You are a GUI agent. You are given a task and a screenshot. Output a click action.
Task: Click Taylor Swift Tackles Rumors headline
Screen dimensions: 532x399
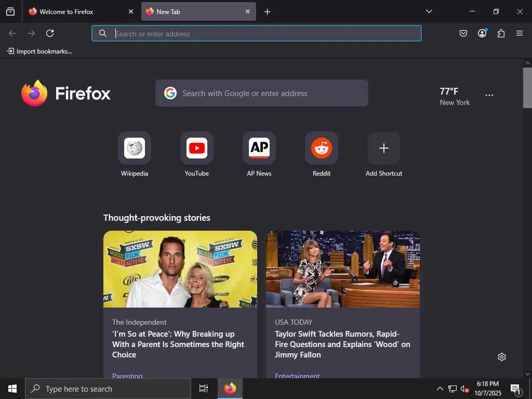point(342,344)
